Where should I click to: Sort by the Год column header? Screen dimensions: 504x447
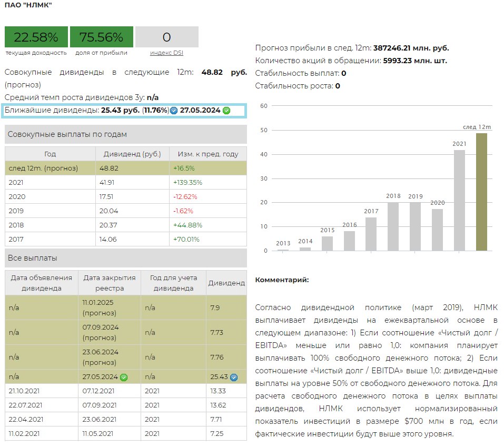[50, 154]
